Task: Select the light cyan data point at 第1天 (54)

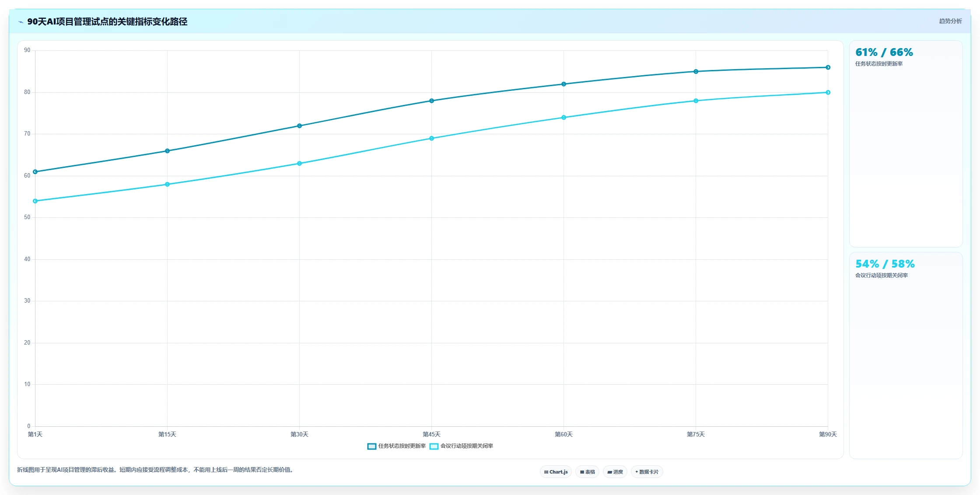Action: (x=35, y=201)
